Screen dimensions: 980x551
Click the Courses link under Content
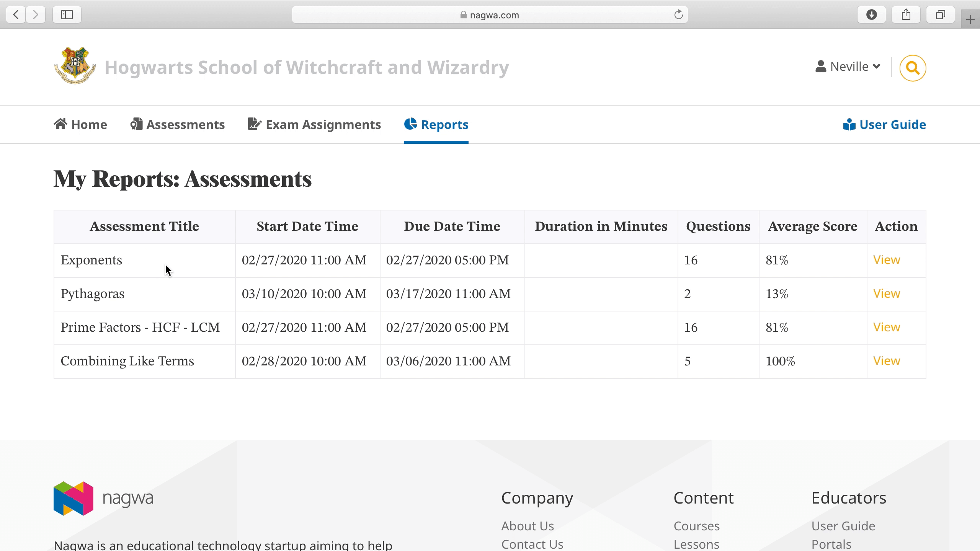point(696,526)
